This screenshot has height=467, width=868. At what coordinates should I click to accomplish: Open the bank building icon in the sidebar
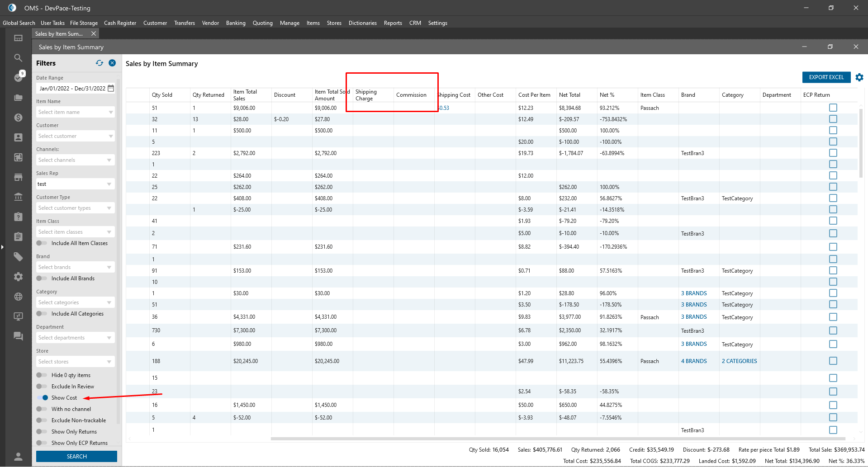[18, 197]
